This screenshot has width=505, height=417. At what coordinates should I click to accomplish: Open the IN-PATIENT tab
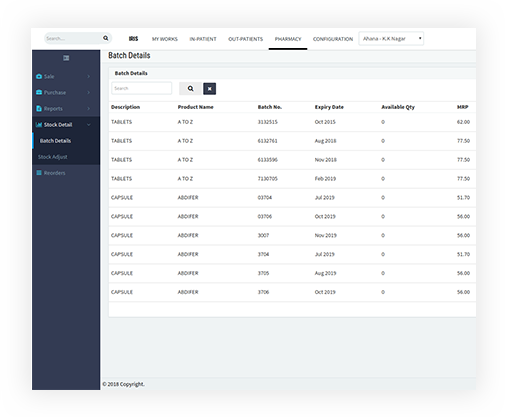(x=203, y=39)
